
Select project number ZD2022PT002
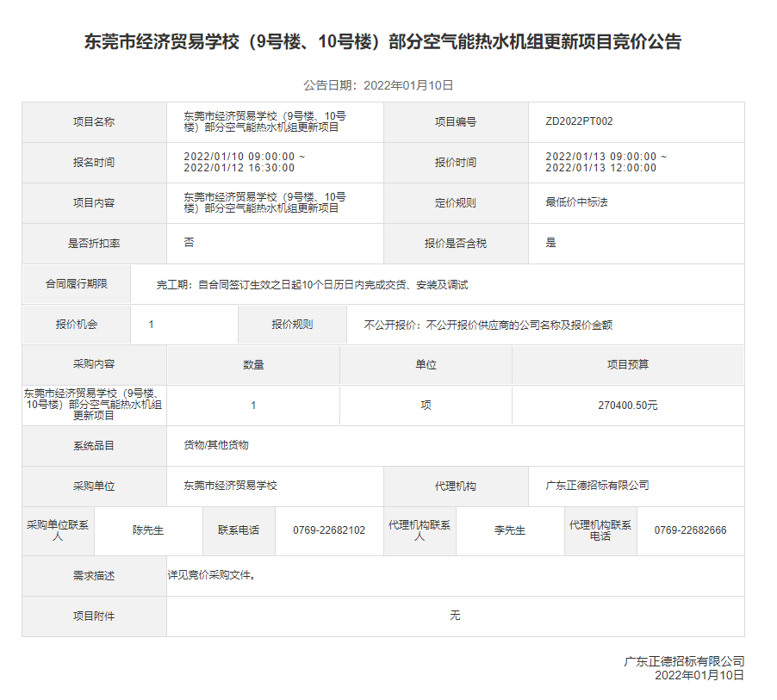[x=579, y=121]
